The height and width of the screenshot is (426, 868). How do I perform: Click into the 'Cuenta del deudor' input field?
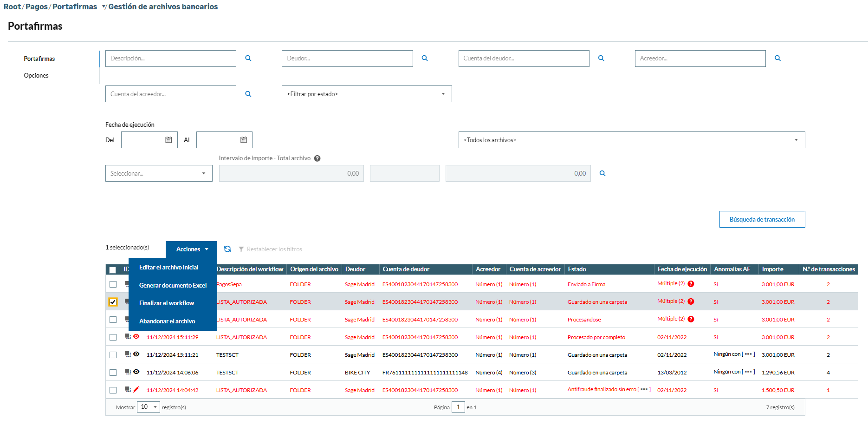click(x=524, y=59)
